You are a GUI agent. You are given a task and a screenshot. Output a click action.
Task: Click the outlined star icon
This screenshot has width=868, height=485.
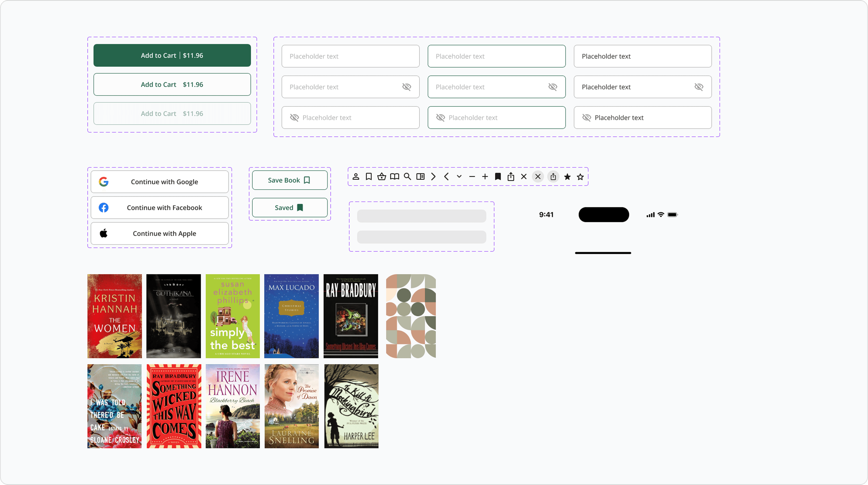[580, 177]
